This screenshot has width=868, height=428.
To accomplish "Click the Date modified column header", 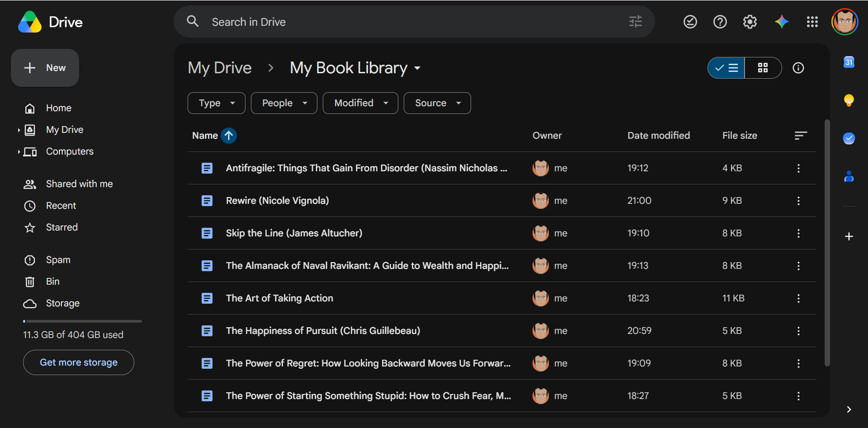I will [659, 136].
